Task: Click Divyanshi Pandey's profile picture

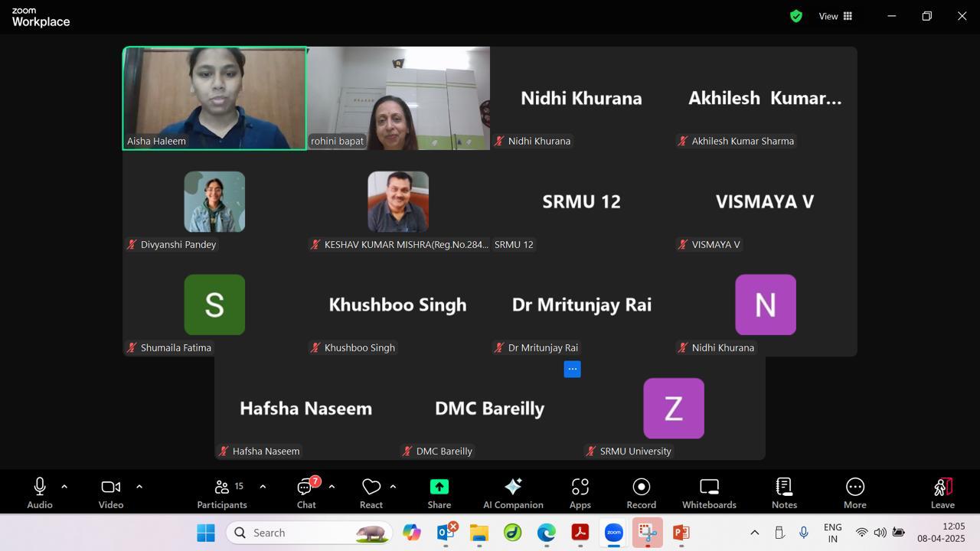Action: [x=214, y=201]
